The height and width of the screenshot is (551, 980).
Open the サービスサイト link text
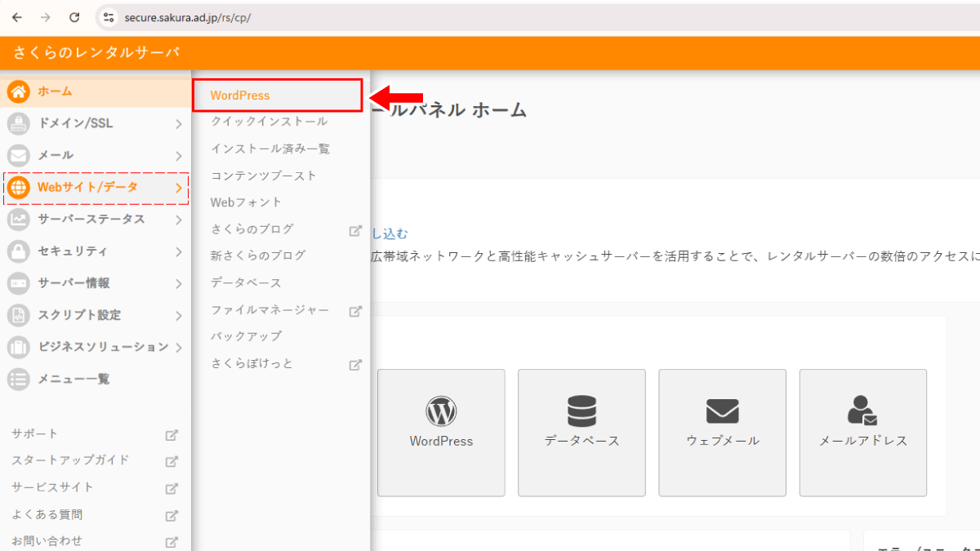click(52, 487)
